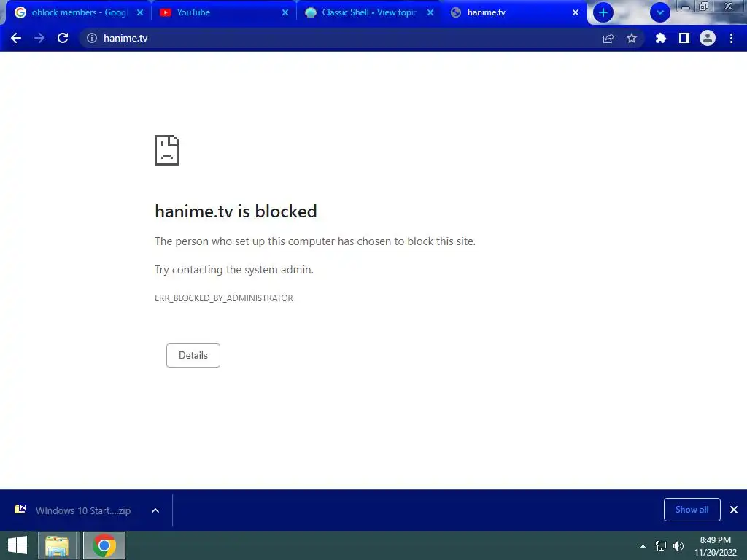Viewport: 747px width, 560px height.
Task: Close the downloads bar
Action: (x=734, y=510)
